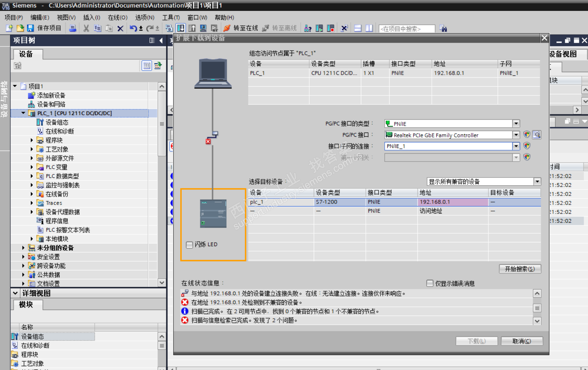Image resolution: width=588 pixels, height=370 pixels.
Task: Click the cut scissors icon
Action: coord(86,28)
